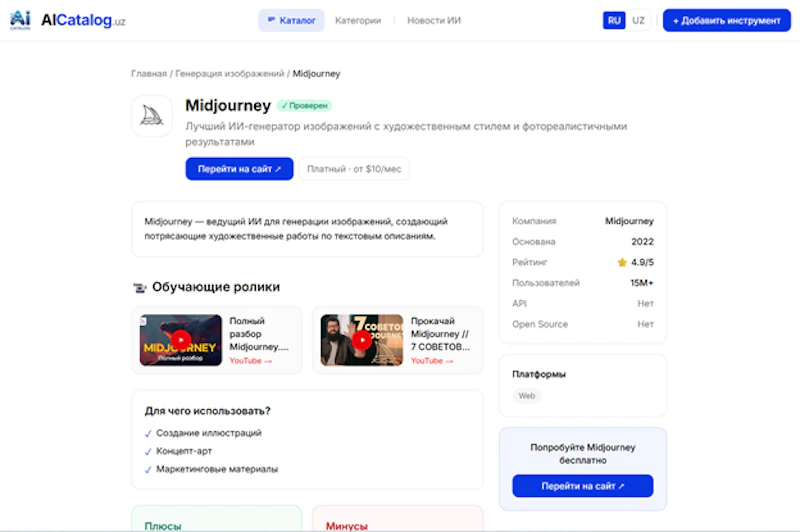Click the Полный разбор Midjourney video title

[259, 334]
